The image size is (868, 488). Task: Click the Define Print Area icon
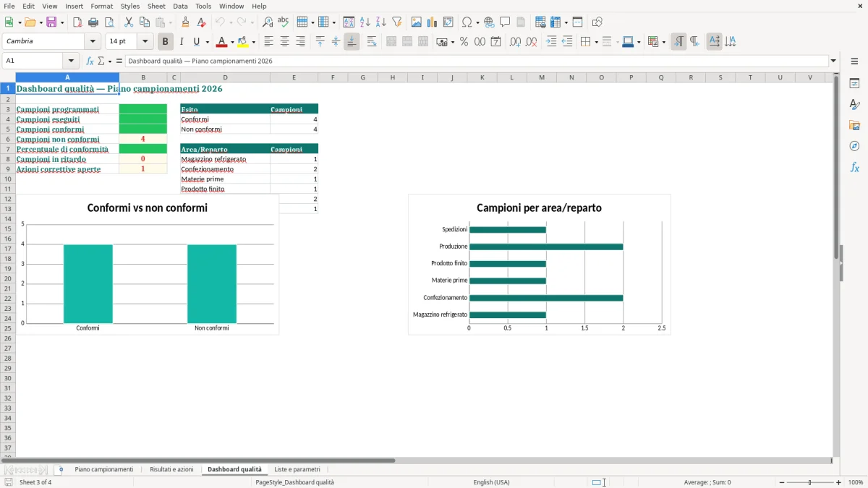[540, 22]
